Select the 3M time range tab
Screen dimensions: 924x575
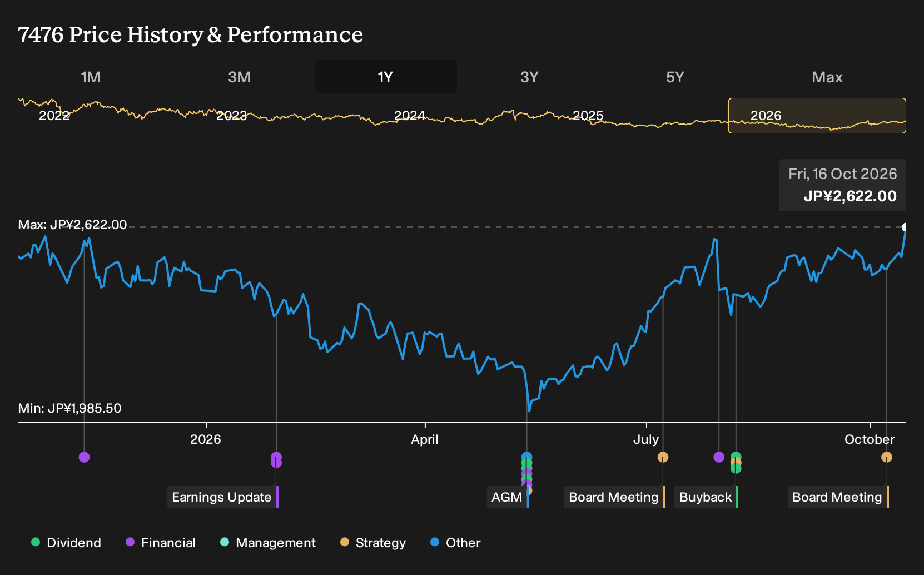(239, 77)
